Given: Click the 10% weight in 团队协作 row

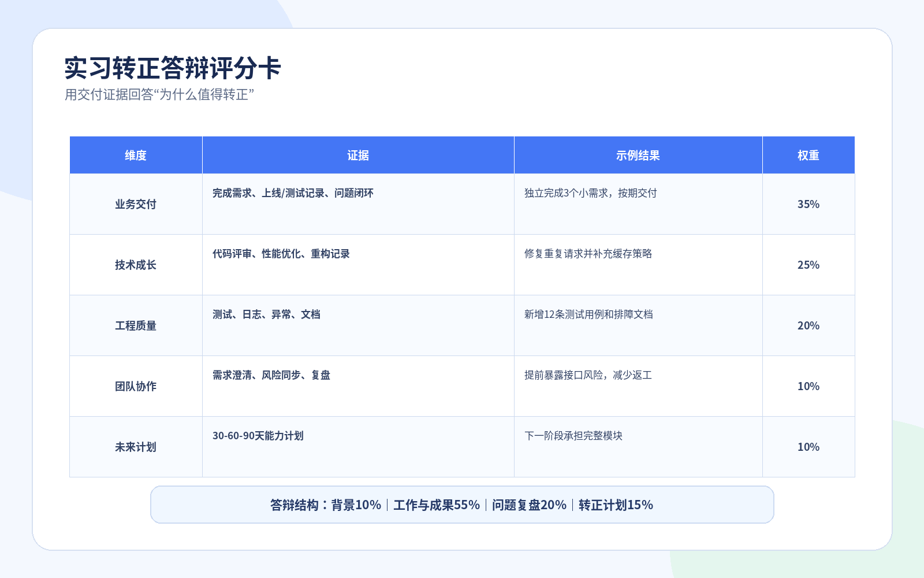Looking at the screenshot, I should click(x=808, y=386).
